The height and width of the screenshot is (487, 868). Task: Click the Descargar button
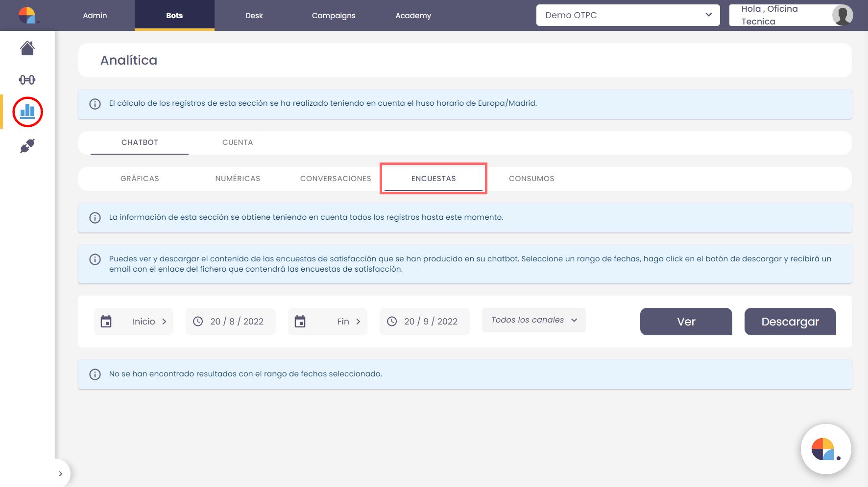(x=790, y=322)
